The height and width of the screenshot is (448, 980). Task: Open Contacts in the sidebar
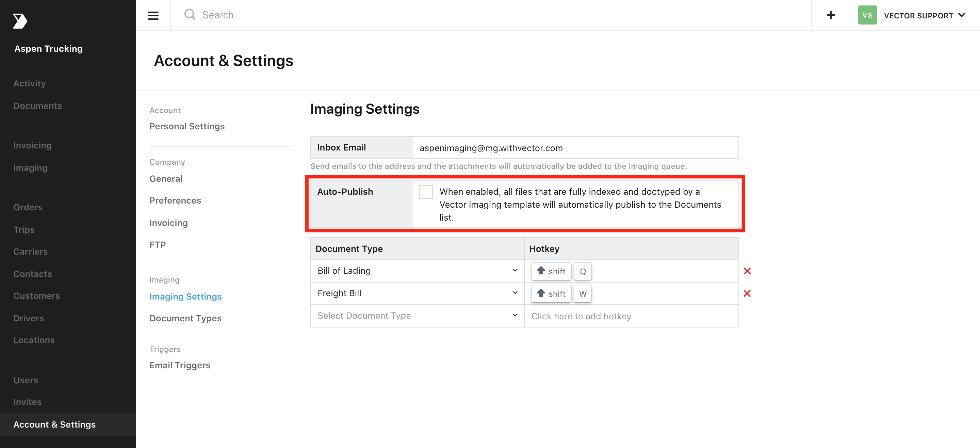(x=32, y=274)
